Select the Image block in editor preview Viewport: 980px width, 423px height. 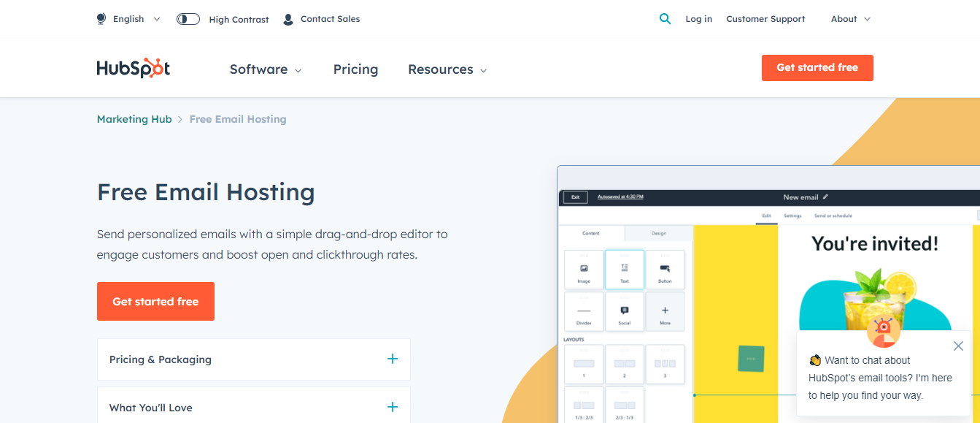tap(584, 270)
